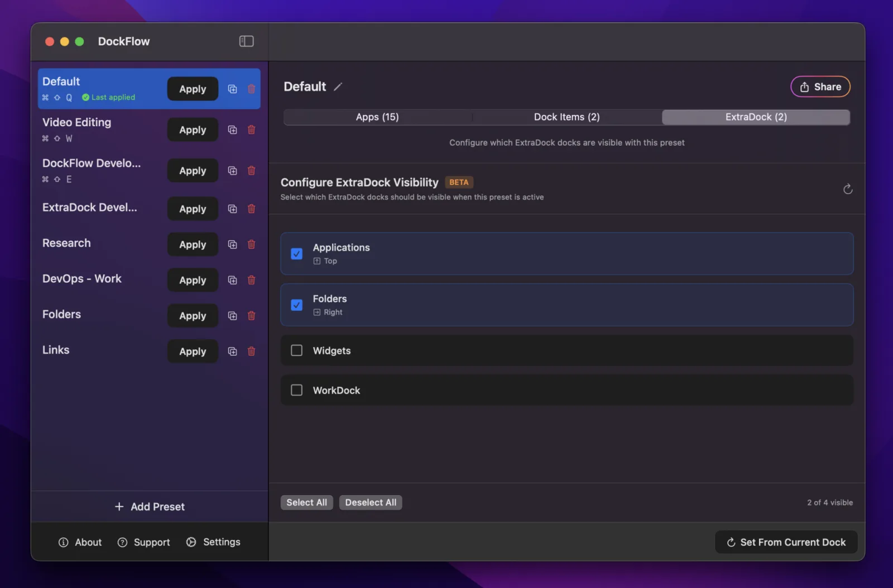Apply the Links preset
This screenshot has width=893, height=588.
coord(193,351)
